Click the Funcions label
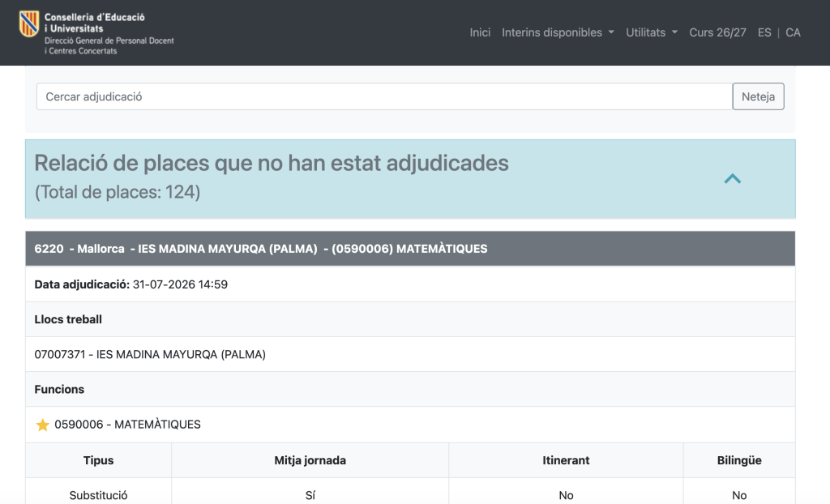 pos(59,389)
